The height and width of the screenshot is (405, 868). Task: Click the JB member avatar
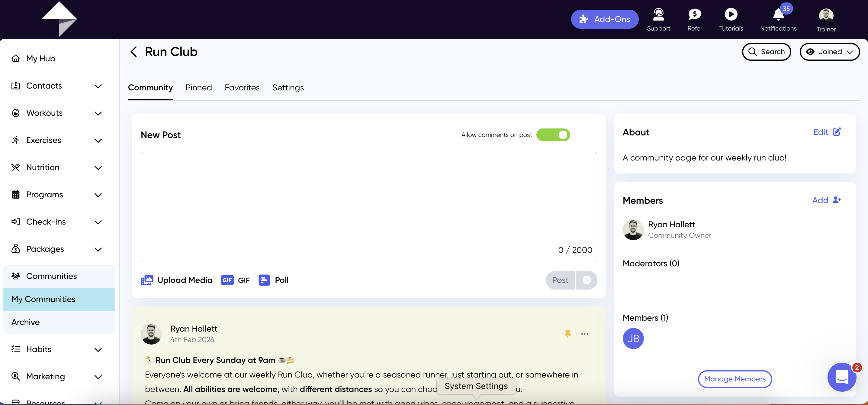coord(633,338)
